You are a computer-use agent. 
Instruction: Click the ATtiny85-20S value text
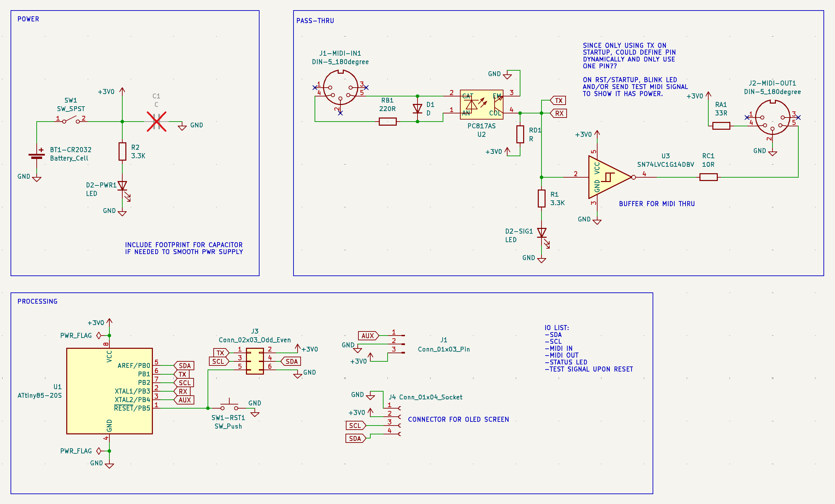[40, 395]
